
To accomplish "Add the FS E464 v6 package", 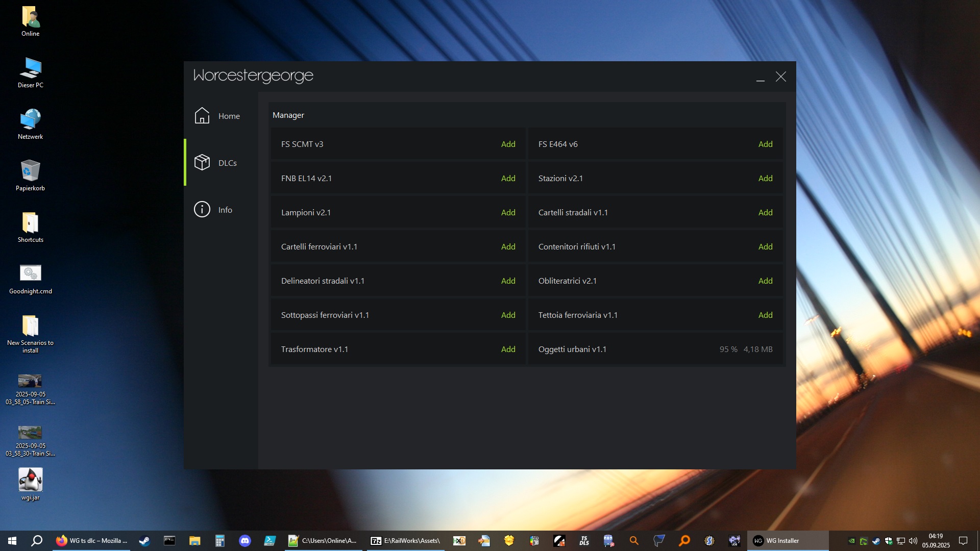I will coord(765,144).
